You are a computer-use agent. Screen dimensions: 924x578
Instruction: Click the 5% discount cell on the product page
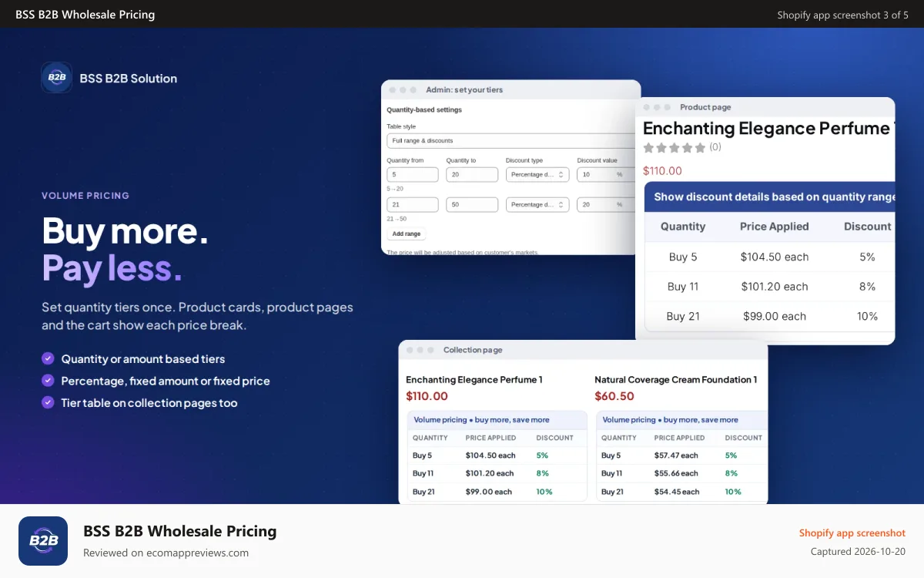tap(868, 257)
